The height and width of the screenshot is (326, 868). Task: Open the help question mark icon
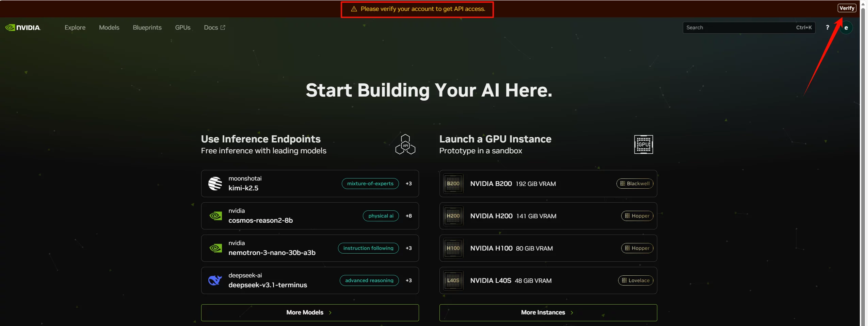pyautogui.click(x=827, y=28)
